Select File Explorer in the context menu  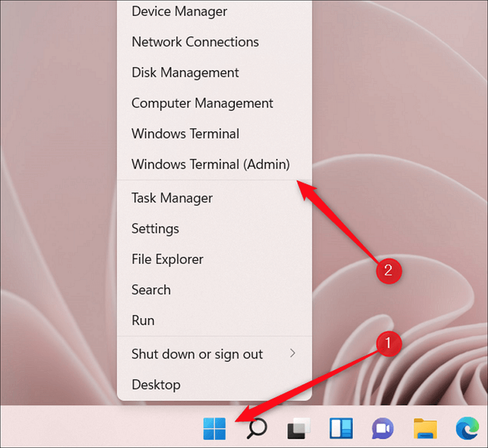[x=167, y=259]
